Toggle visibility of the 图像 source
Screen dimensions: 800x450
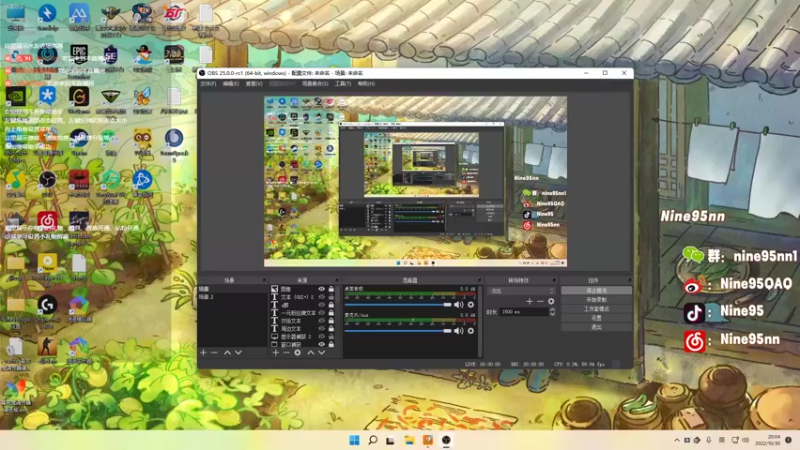tap(321, 289)
